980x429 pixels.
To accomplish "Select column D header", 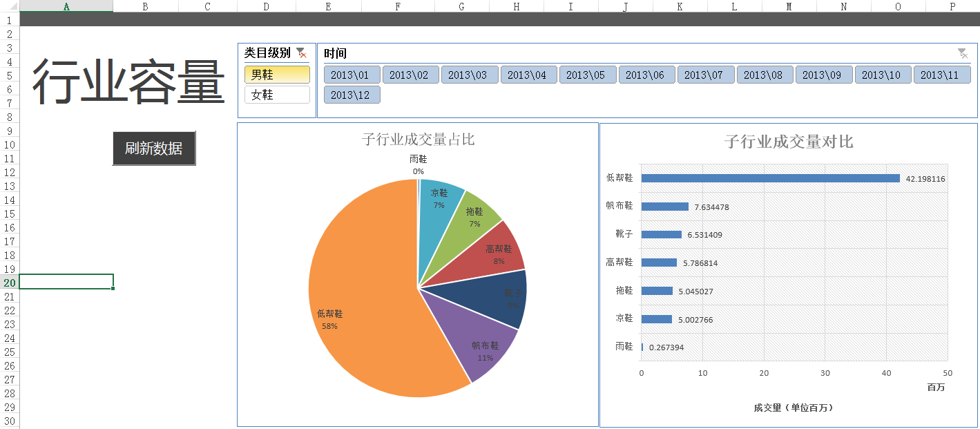I will (267, 6).
